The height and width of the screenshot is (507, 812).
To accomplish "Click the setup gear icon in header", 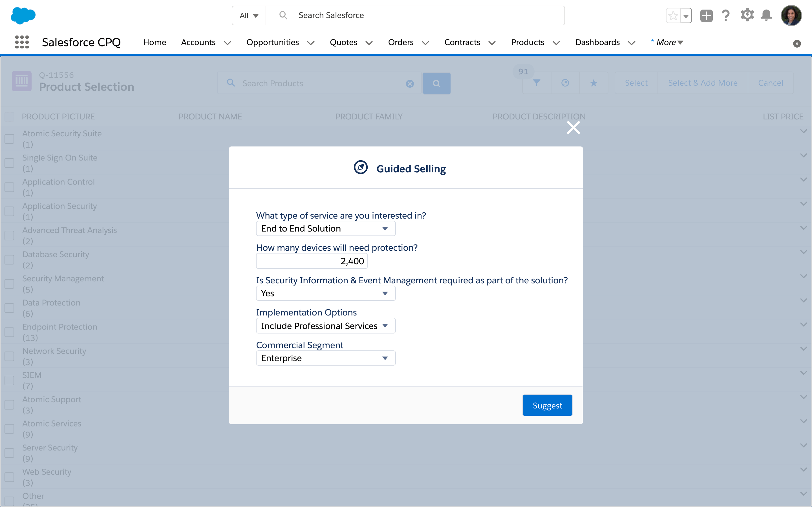I will point(747,15).
